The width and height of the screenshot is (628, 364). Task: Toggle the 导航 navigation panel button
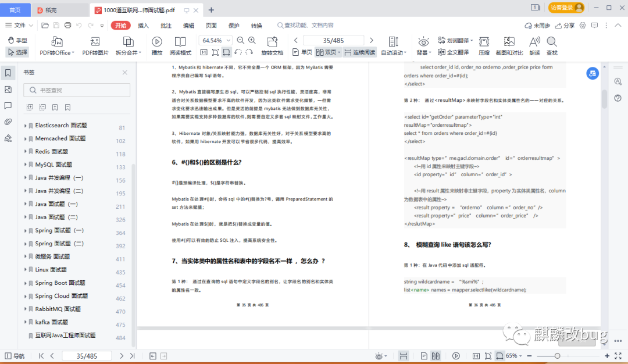coord(15,356)
